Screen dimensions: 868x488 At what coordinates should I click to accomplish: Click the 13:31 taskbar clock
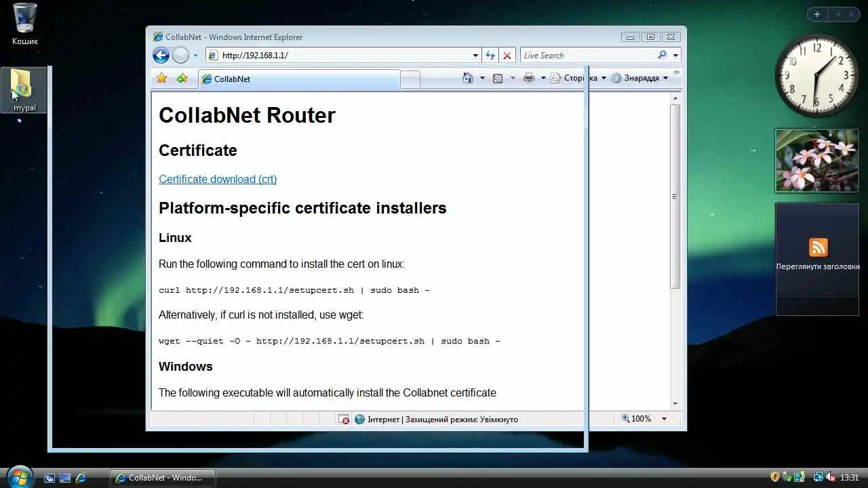(x=850, y=478)
